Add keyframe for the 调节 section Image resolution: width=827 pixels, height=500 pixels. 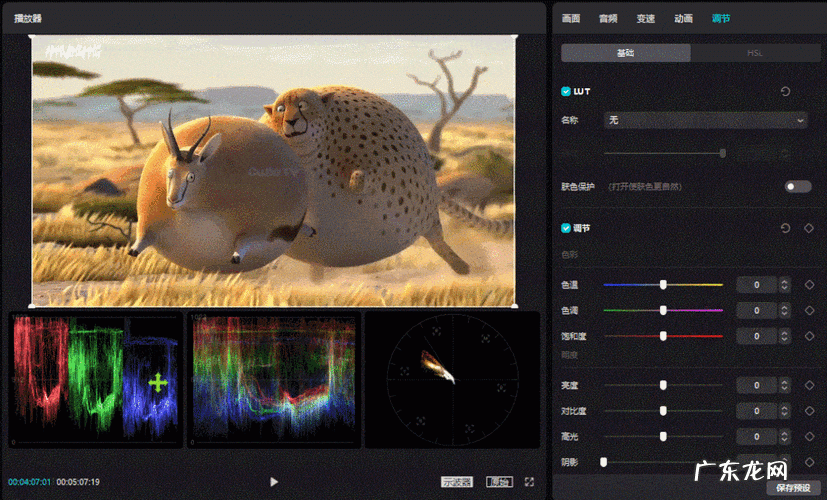click(x=809, y=228)
